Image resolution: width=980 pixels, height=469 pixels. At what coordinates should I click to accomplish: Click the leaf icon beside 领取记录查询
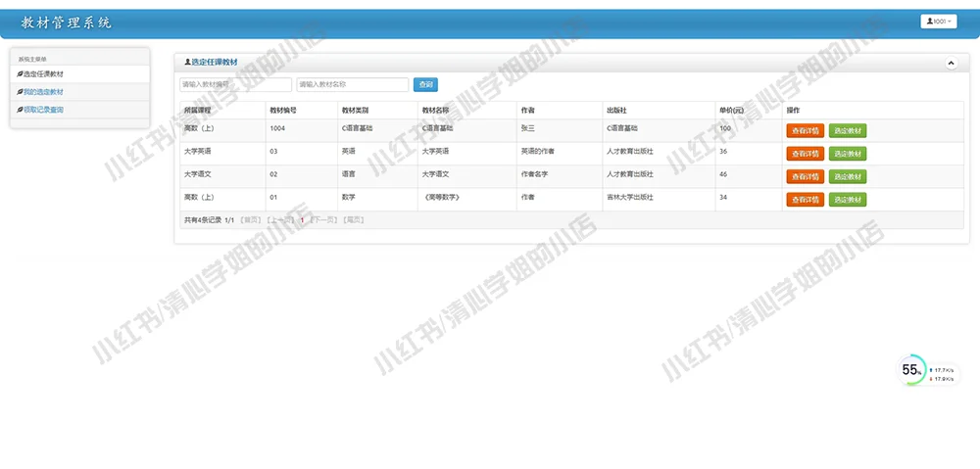tap(20, 110)
